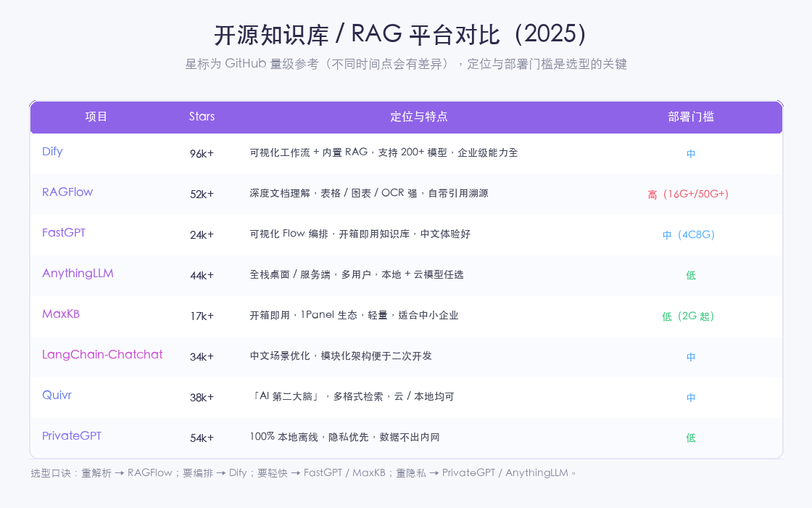Click PrivateGPT deployment level 低
The image size is (812, 508).
click(x=691, y=438)
